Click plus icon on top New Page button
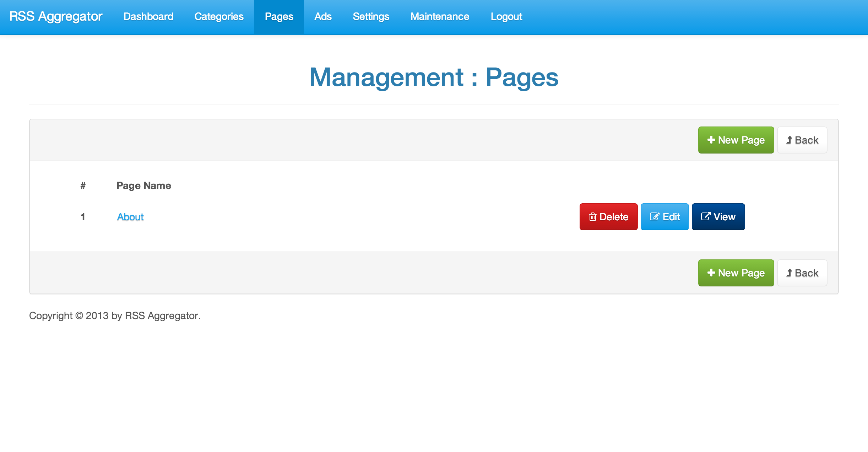The image size is (868, 452). pyautogui.click(x=711, y=140)
